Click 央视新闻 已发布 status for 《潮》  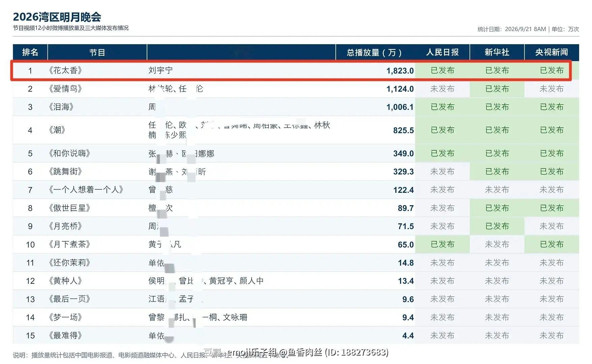[551, 130]
